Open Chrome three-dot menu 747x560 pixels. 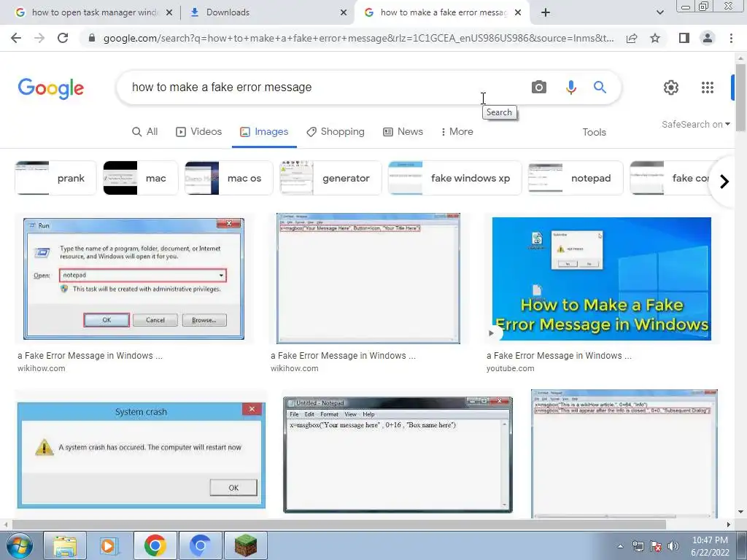[x=731, y=38]
